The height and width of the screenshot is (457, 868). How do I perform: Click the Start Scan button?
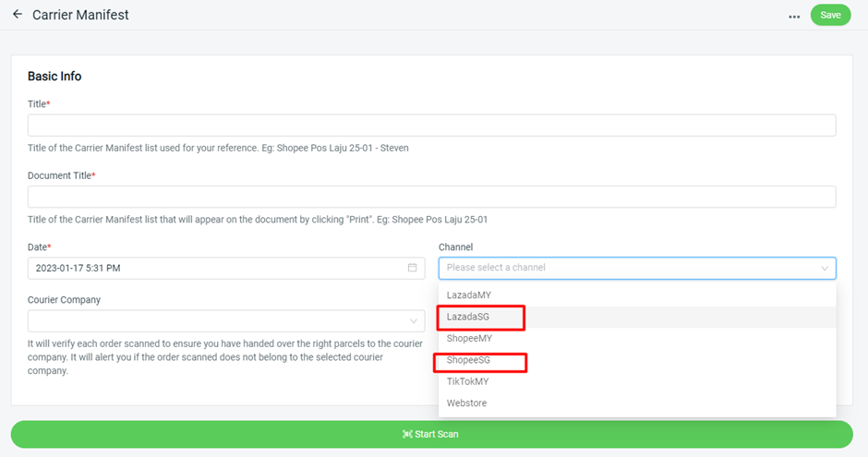(x=432, y=434)
